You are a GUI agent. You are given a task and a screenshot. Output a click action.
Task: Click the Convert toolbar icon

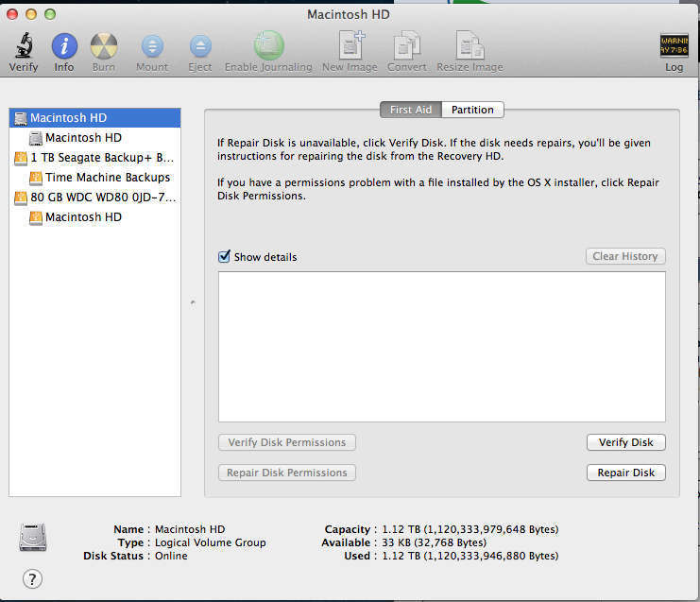point(407,45)
